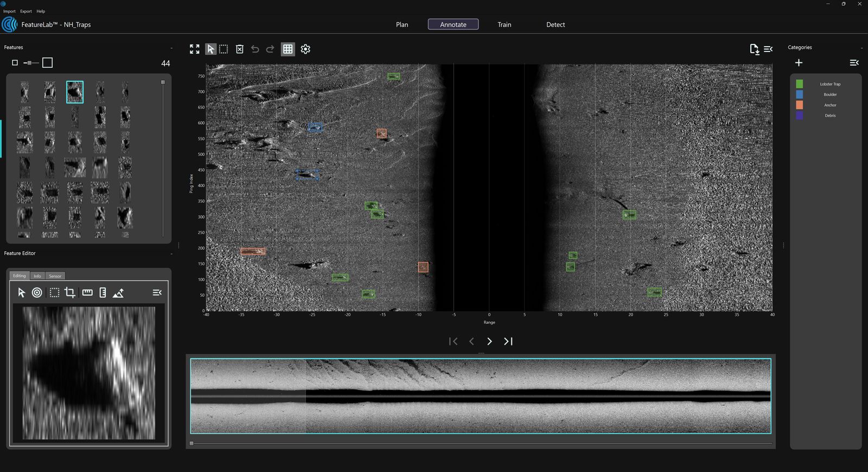
Task: Click the delete annotation trash icon
Action: 240,49
